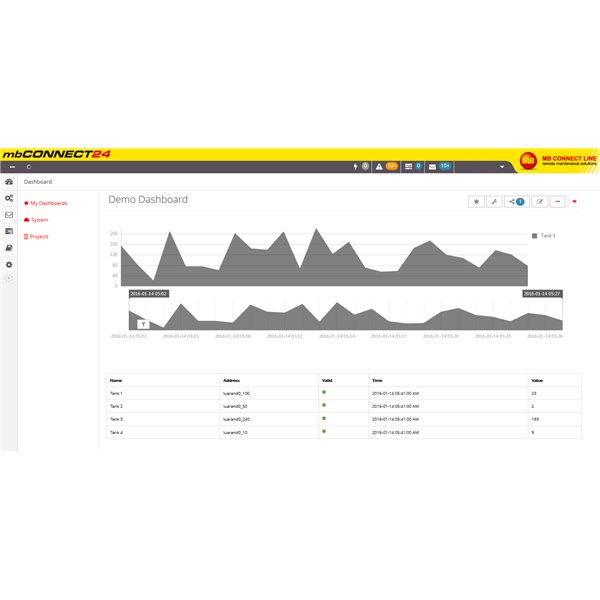Image resolution: width=600 pixels, height=600 pixels.
Task: Open the dashboard gauge icon in the sidebar
Action: click(x=9, y=183)
